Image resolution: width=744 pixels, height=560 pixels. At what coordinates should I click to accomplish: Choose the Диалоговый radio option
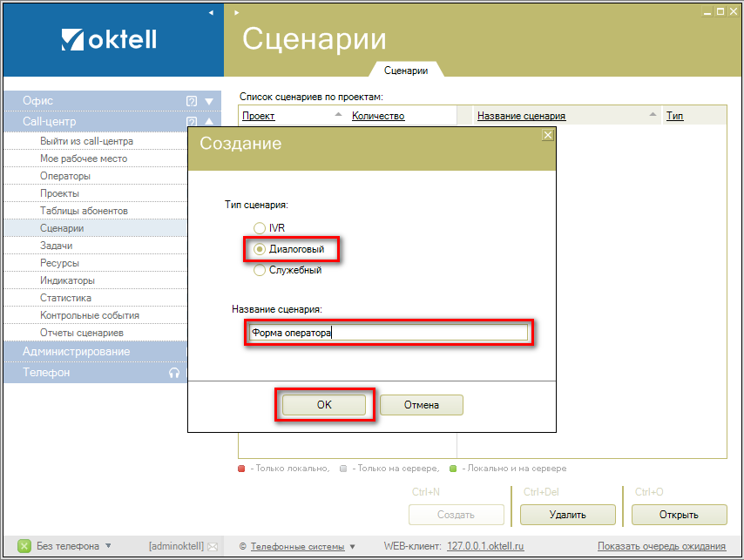(x=259, y=249)
